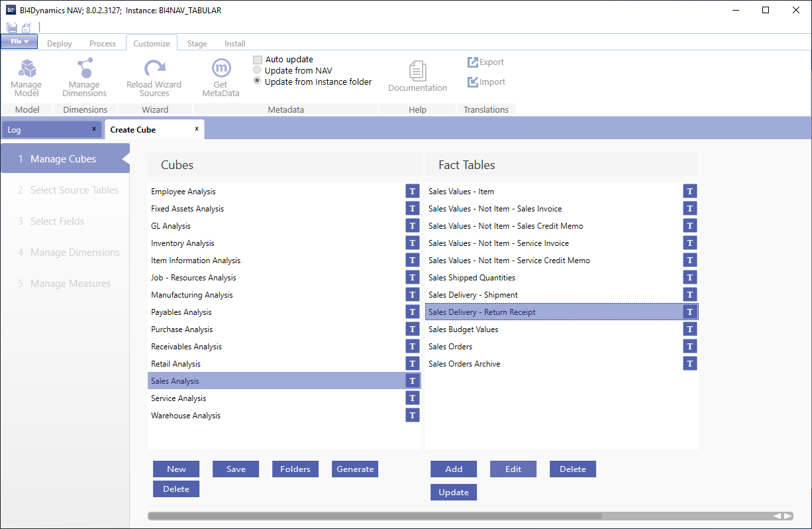812x529 pixels.
Task: Click the Folders button
Action: pyautogui.click(x=295, y=469)
